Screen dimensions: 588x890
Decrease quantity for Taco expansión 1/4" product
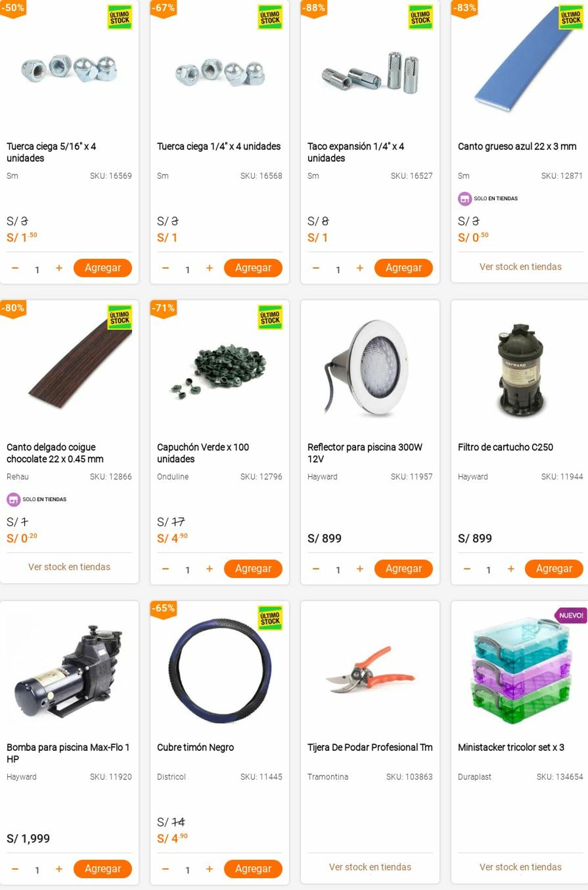coord(316,268)
